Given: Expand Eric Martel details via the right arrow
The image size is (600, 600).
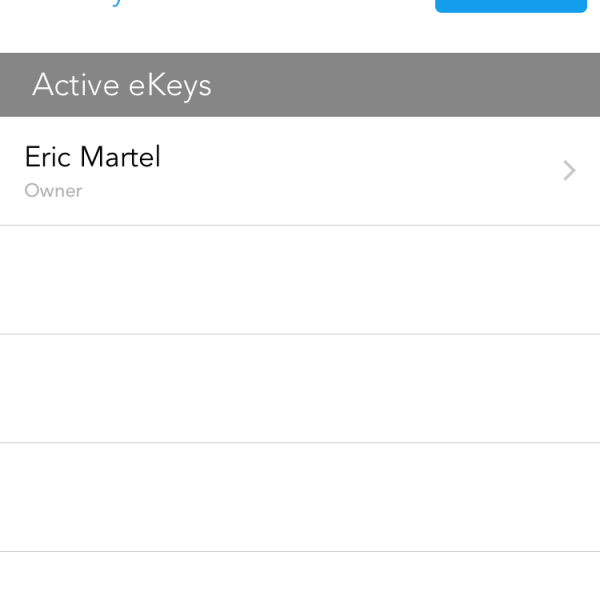Looking at the screenshot, I should tap(569, 171).
